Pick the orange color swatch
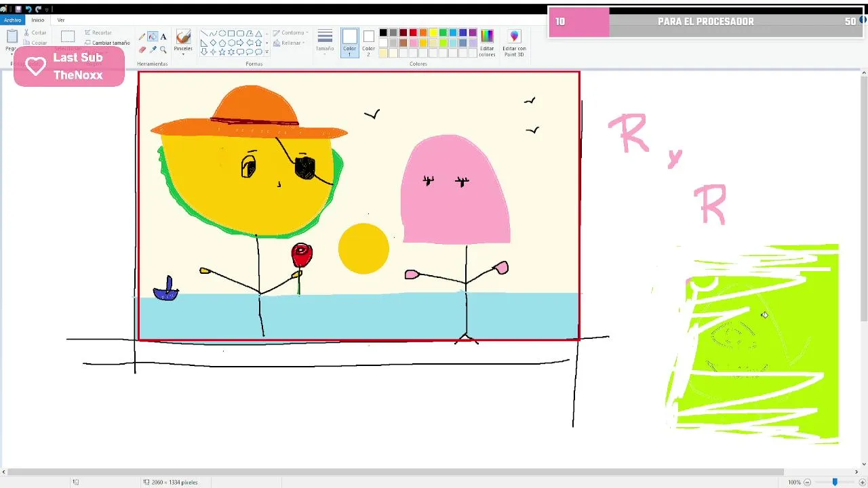The width and height of the screenshot is (868, 488). 423,33
